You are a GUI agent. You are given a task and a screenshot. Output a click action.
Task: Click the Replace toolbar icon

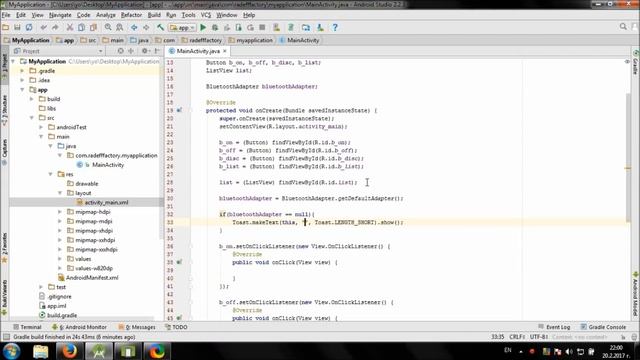point(120,27)
